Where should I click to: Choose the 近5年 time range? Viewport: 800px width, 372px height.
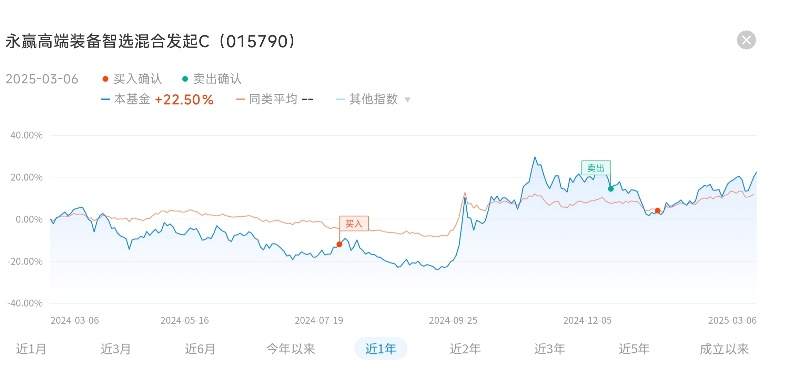tap(634, 349)
